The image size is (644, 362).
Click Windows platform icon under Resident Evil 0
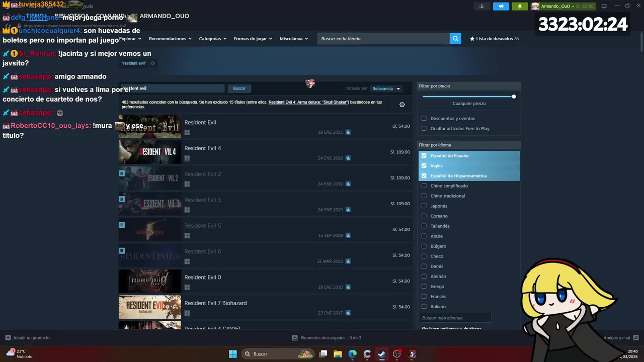pos(187,287)
